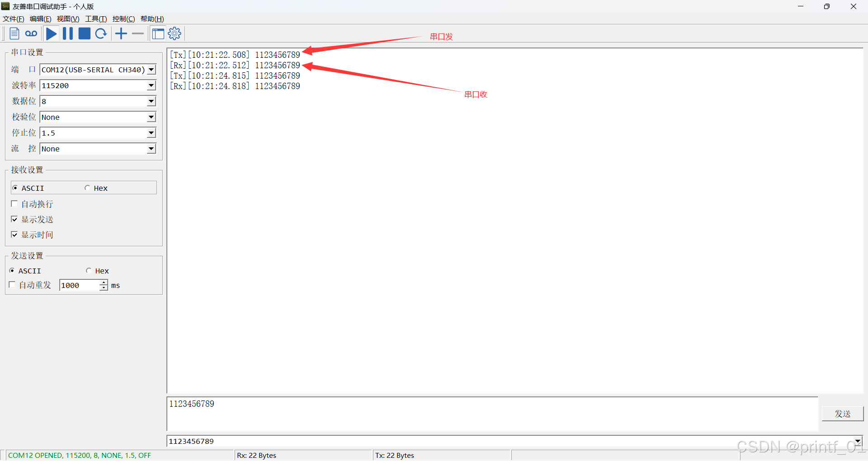
Task: Click the Tx log line 10:21:24.815
Action: (x=235, y=75)
